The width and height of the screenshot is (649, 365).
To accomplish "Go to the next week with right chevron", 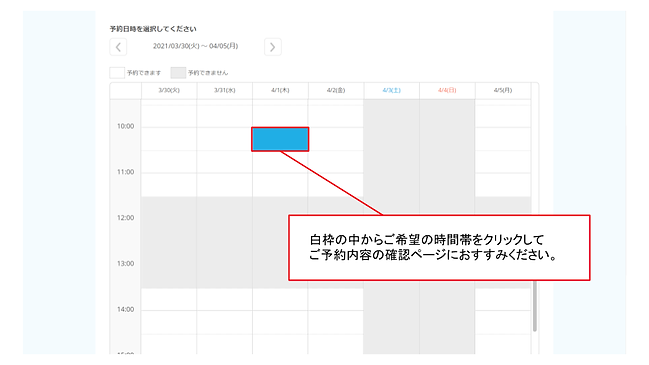I will click(x=273, y=47).
